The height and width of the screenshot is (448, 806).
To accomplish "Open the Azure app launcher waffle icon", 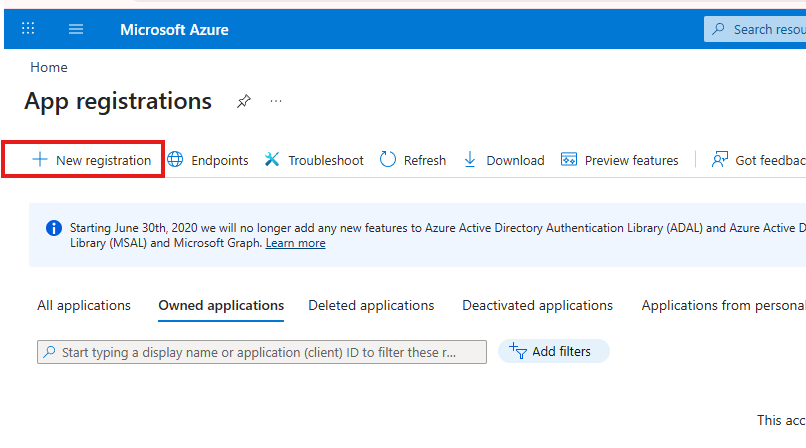I will point(28,29).
